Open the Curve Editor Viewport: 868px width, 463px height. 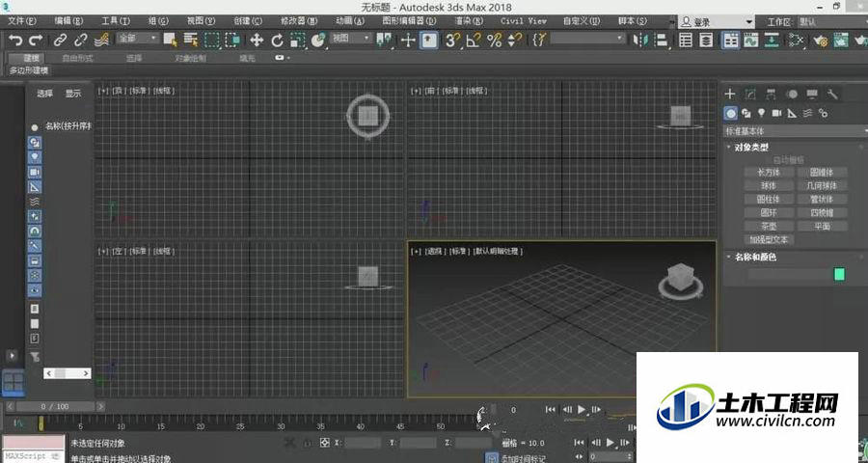[x=751, y=40]
